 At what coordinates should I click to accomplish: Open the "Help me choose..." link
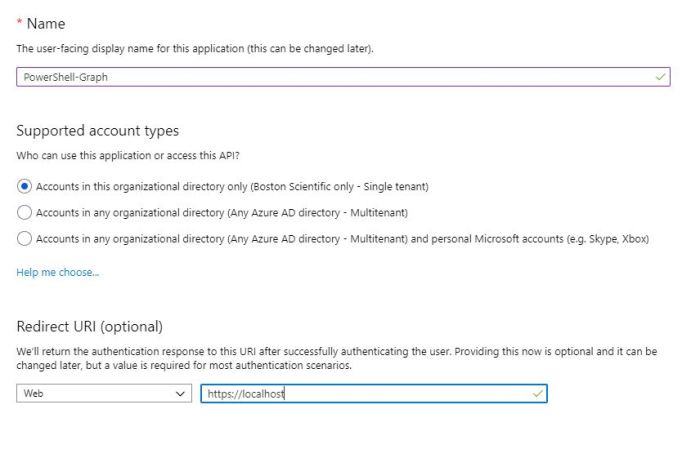tap(57, 272)
